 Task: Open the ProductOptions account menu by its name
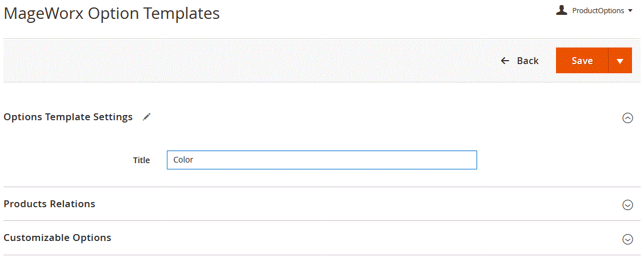(598, 11)
